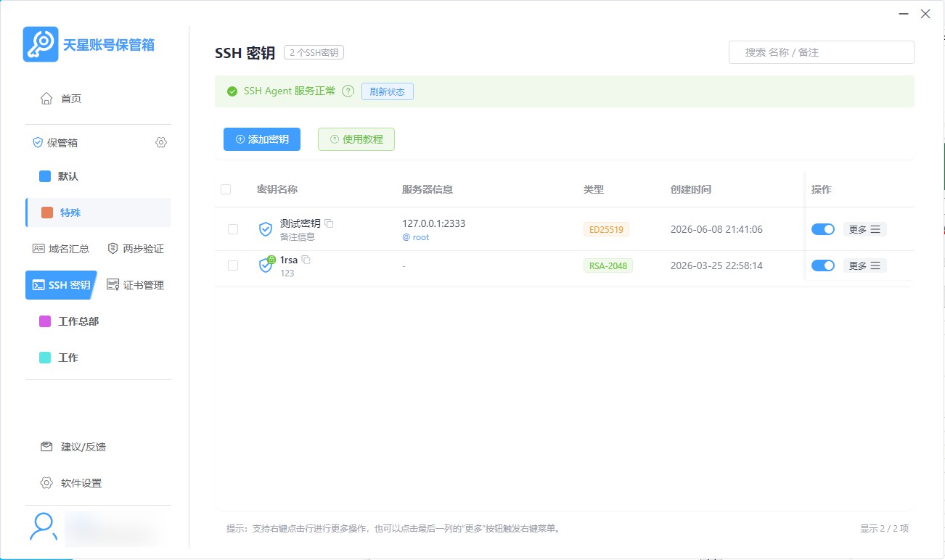Open 更多 menu for 测试密钥 row
This screenshot has width=945, height=560.
864,229
